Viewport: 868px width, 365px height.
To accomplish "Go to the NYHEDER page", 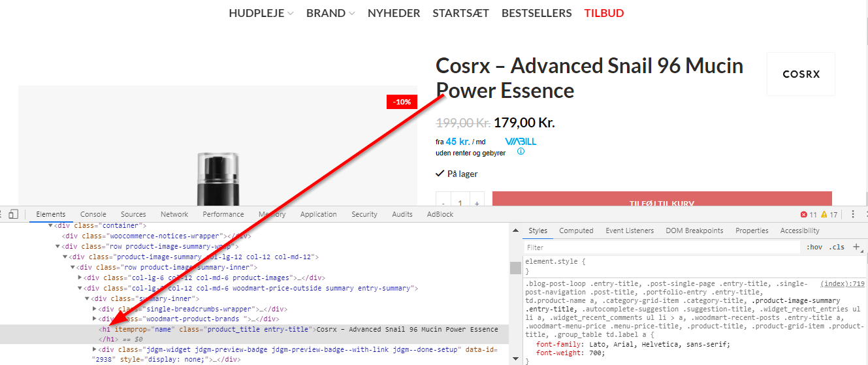I will tap(394, 13).
